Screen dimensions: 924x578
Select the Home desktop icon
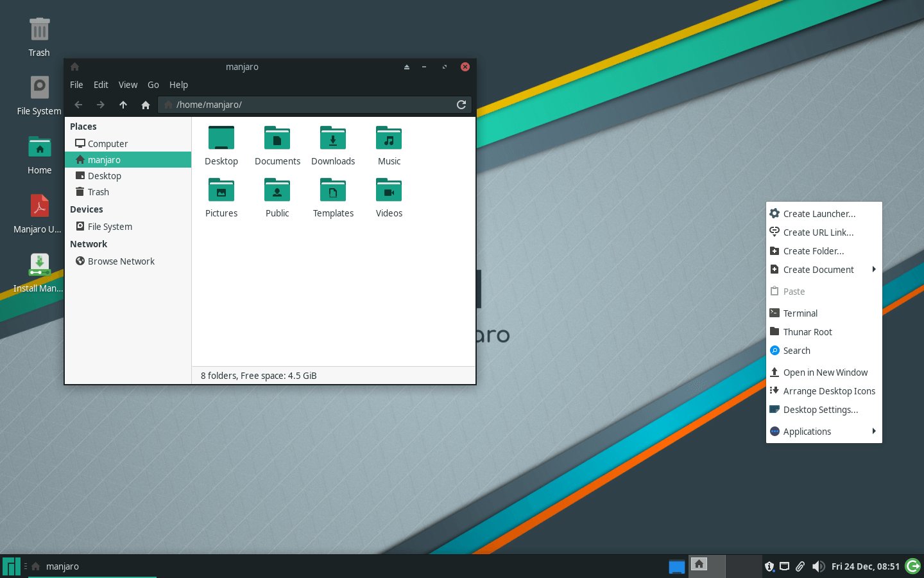[39, 154]
